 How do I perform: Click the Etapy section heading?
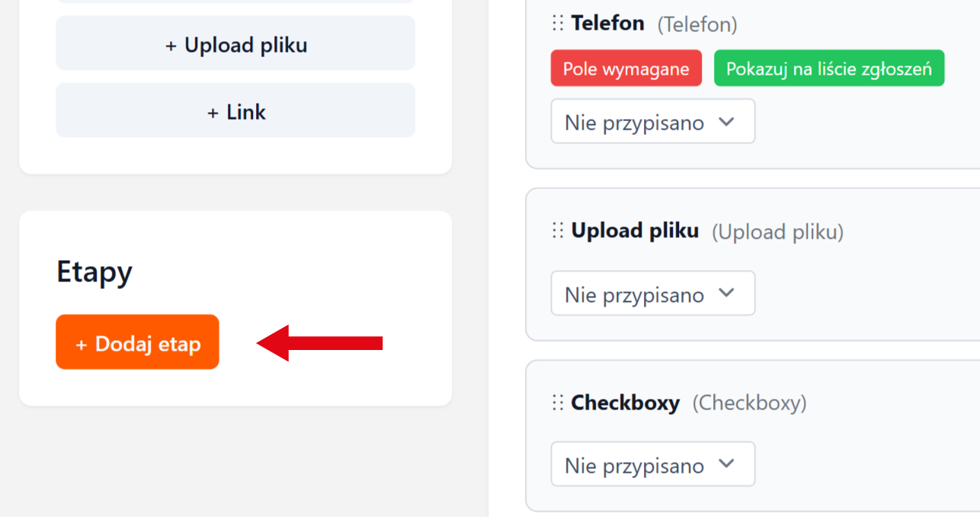point(94,272)
